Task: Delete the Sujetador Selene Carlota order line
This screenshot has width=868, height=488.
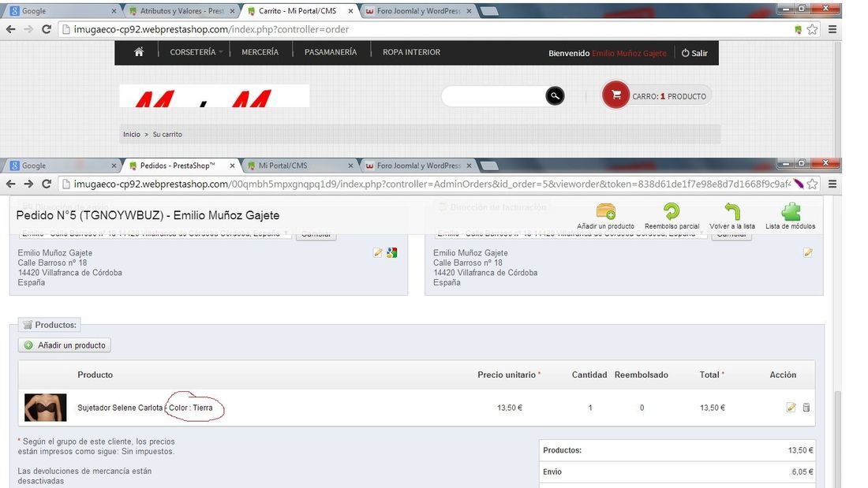Action: 806,408
